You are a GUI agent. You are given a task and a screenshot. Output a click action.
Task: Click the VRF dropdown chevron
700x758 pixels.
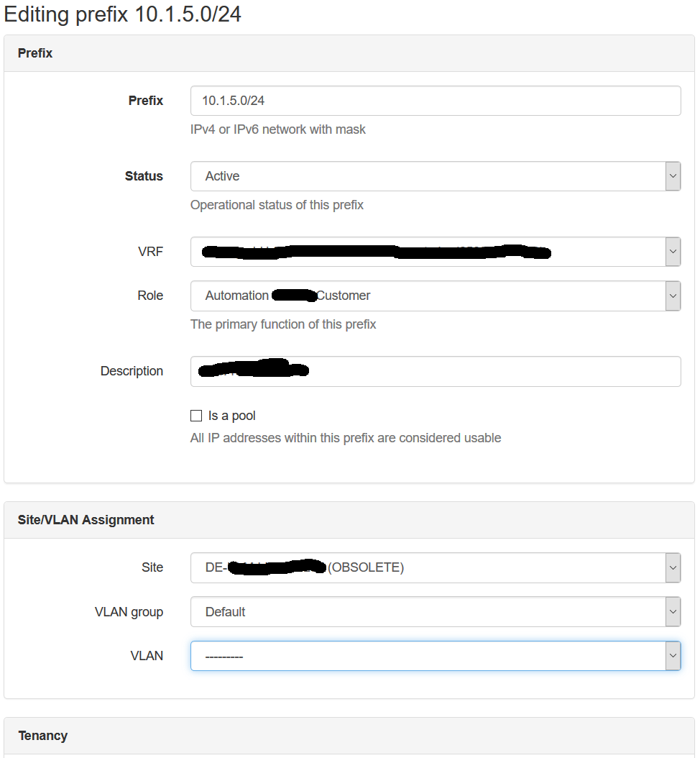673,252
